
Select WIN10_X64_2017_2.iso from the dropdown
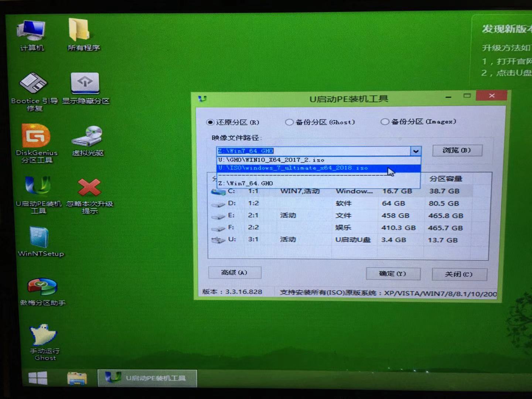tap(272, 160)
